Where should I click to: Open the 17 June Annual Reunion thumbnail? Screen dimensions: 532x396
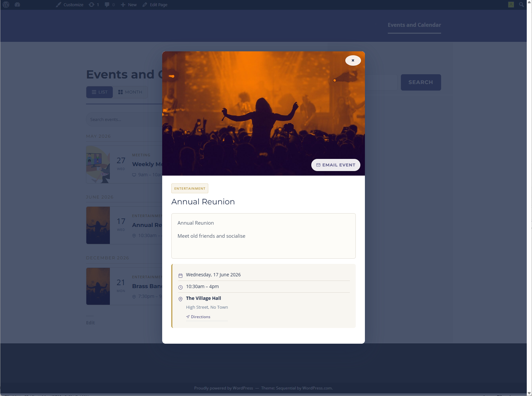point(98,225)
